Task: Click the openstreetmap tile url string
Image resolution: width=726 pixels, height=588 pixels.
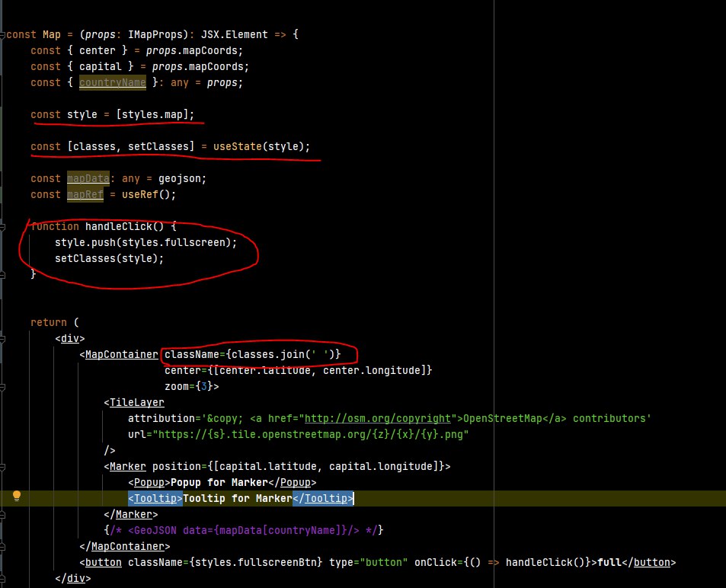Action: [x=311, y=434]
